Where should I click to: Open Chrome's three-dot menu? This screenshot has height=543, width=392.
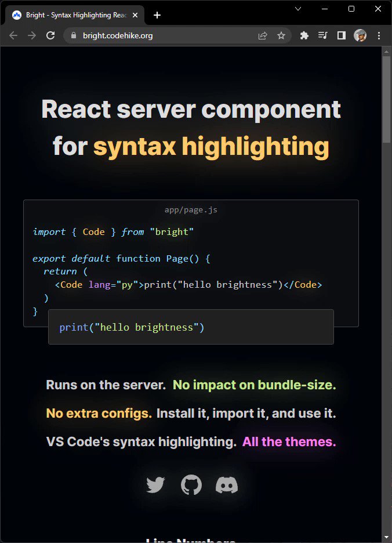click(x=379, y=35)
